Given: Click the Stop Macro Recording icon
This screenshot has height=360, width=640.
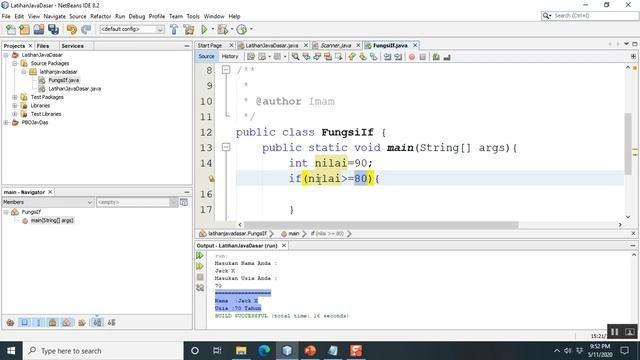Looking at the screenshot, I should 422,57.
